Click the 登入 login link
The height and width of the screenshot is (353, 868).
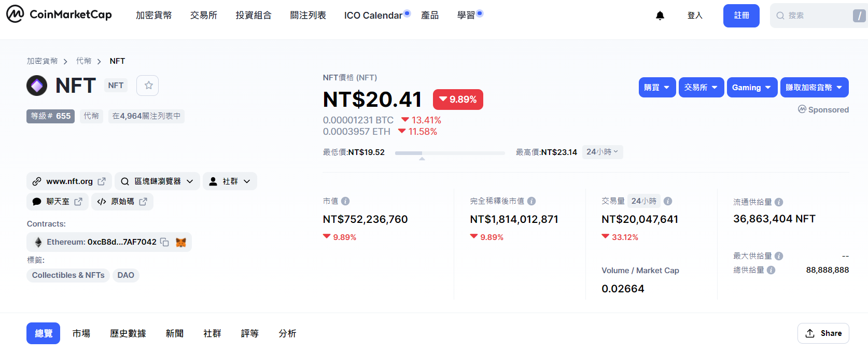(695, 16)
